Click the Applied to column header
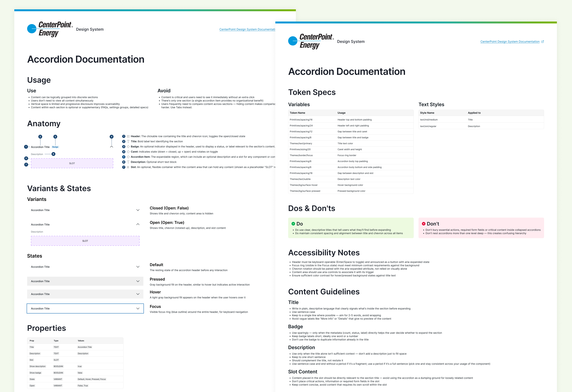This screenshot has height=392, width=572. pos(474,113)
